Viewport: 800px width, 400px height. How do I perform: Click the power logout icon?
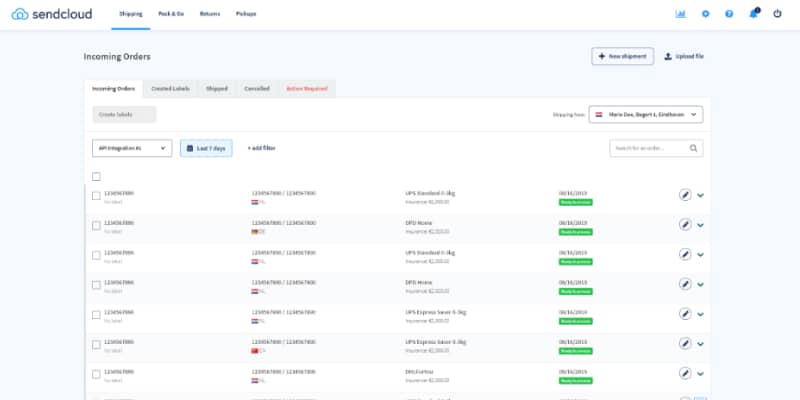(x=777, y=14)
